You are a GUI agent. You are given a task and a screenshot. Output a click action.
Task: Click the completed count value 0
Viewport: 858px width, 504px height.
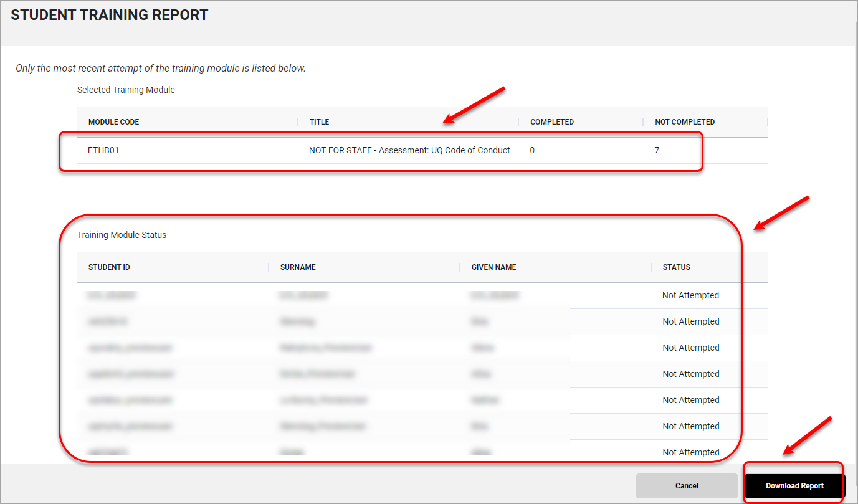(x=533, y=150)
